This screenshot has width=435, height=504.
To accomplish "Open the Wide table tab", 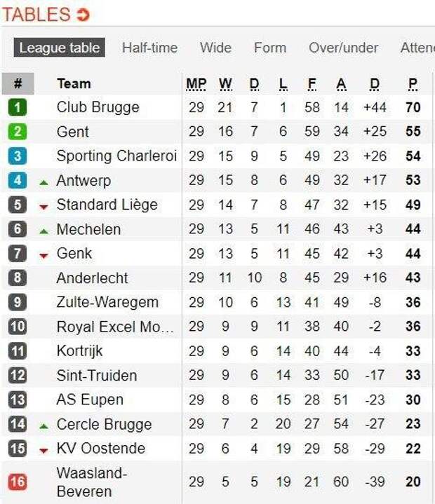I will coord(215,48).
